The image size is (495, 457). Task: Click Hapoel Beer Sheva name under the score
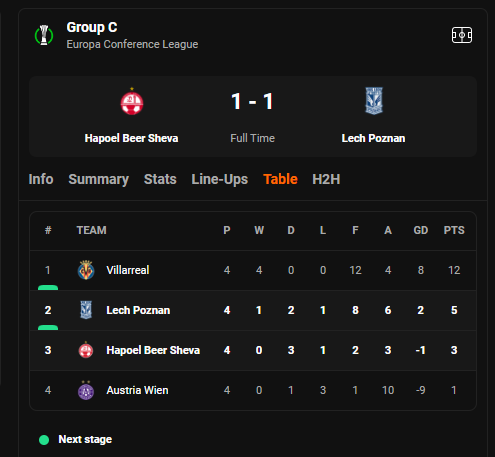click(131, 138)
